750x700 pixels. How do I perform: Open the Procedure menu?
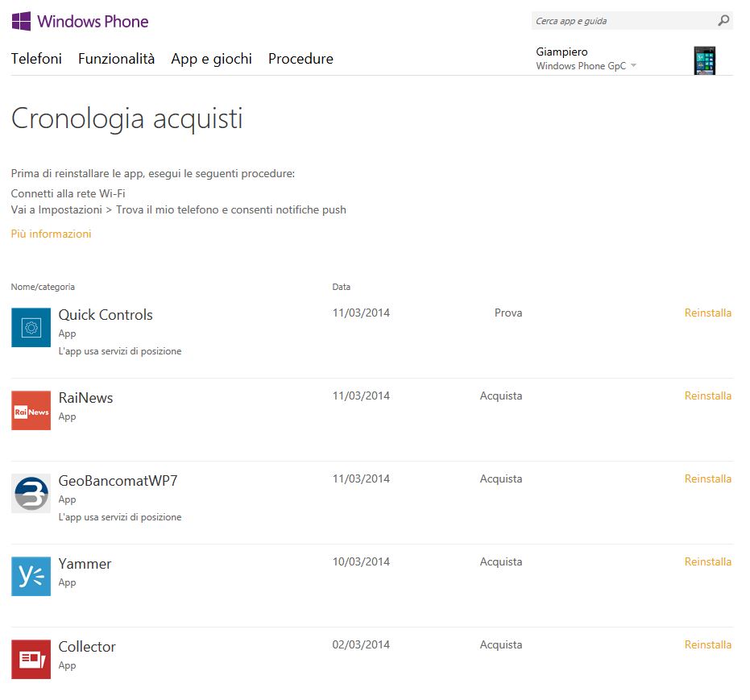click(300, 59)
